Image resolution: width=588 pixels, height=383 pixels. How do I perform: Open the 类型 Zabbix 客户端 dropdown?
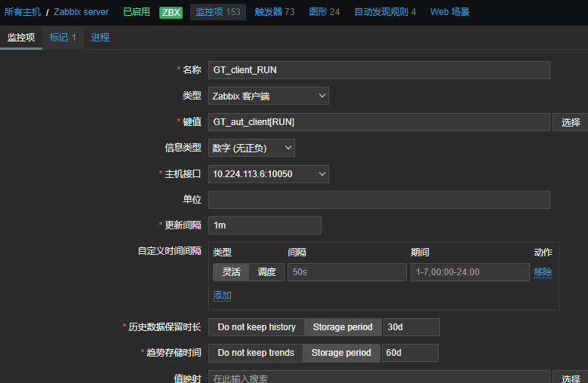coord(268,96)
